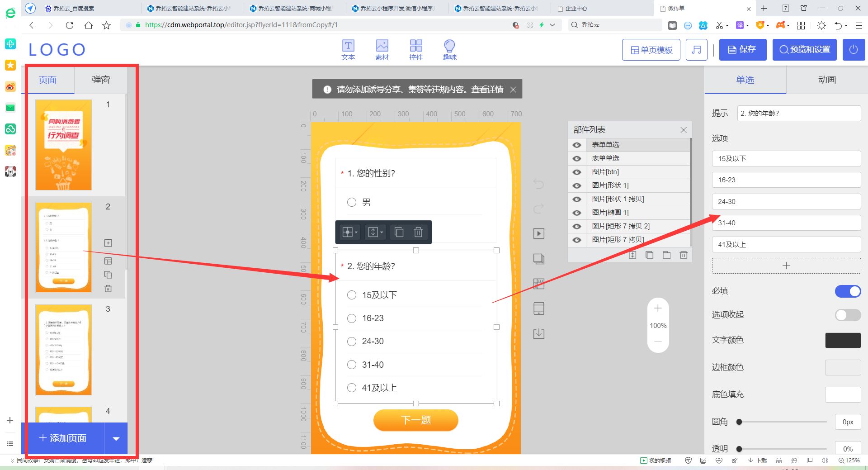
Task: Click the download icon below the mobile preview icon
Action: (x=538, y=333)
